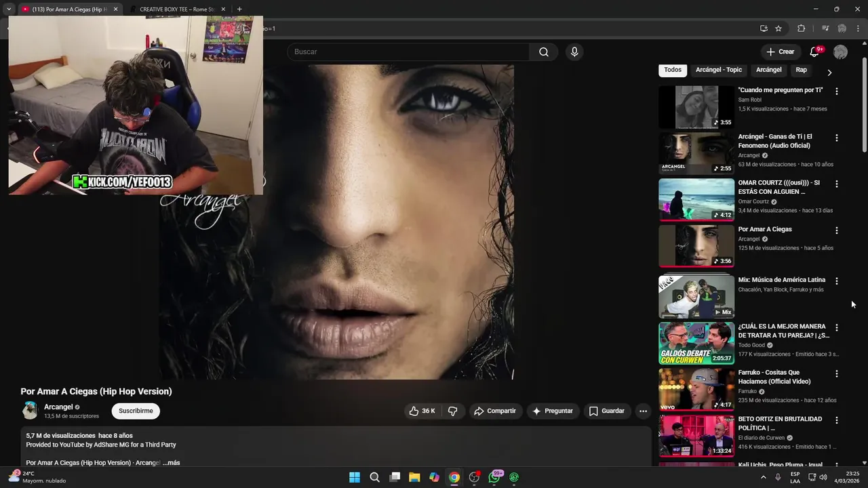Open Mix Música de América Latina thumbnail
This screenshot has width=868, height=488.
click(696, 296)
